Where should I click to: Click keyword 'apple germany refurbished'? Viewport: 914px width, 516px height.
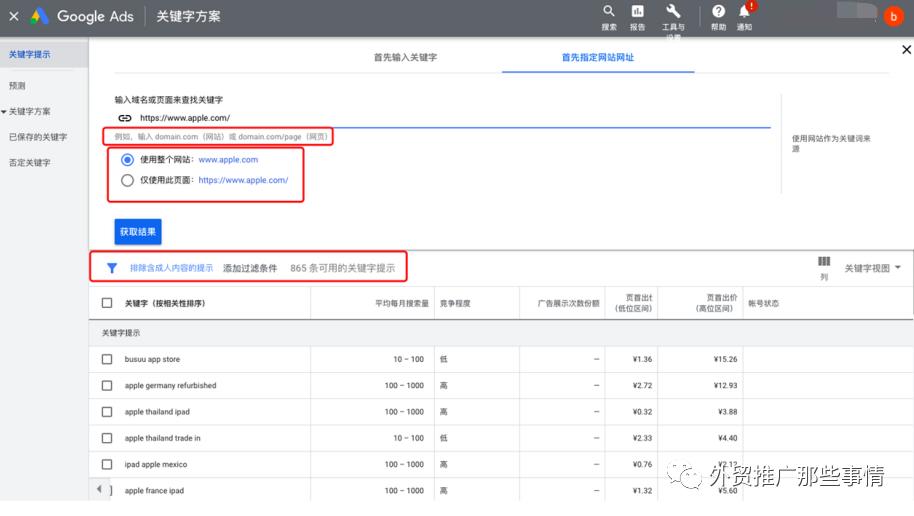pos(170,385)
